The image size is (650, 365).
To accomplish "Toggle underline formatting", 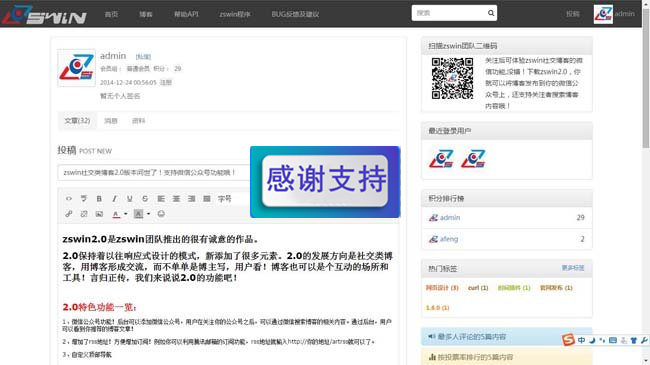I will (x=130, y=199).
